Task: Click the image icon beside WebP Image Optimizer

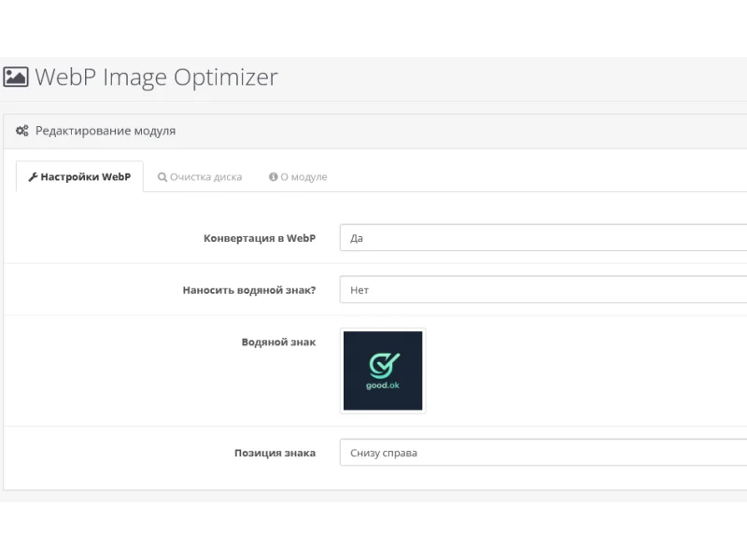Action: click(x=15, y=77)
